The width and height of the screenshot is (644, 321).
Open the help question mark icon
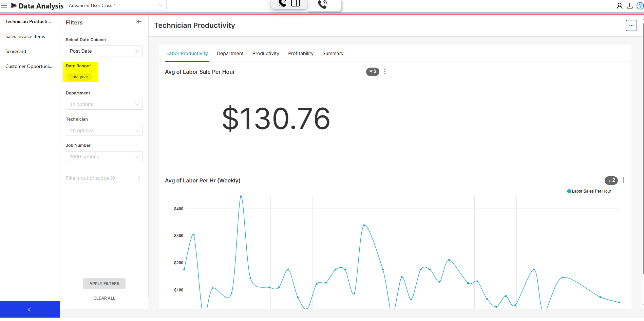tap(640, 6)
